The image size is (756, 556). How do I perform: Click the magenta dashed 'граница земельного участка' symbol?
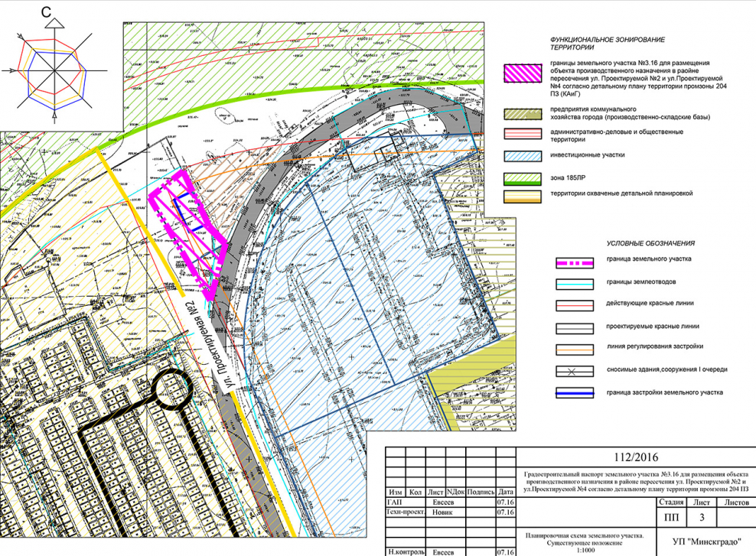(574, 261)
